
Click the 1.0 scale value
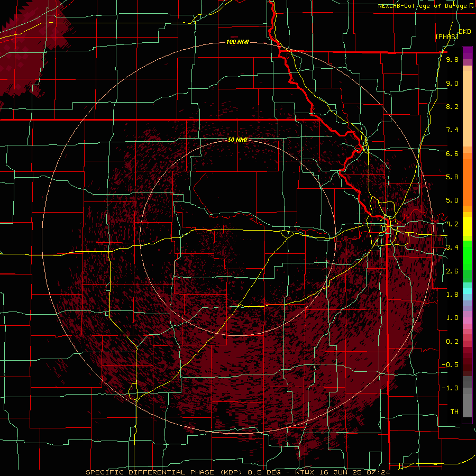pyautogui.click(x=452, y=318)
